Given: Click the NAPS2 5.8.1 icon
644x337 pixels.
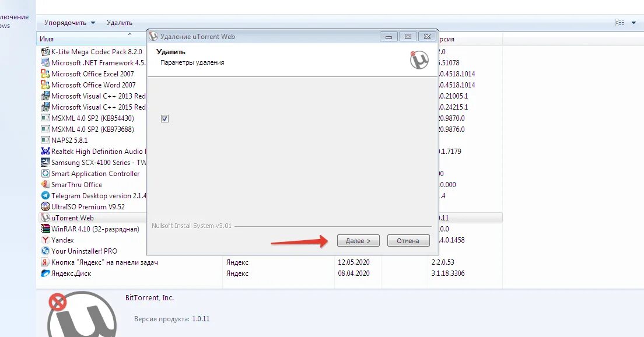Looking at the screenshot, I should 45,141.
